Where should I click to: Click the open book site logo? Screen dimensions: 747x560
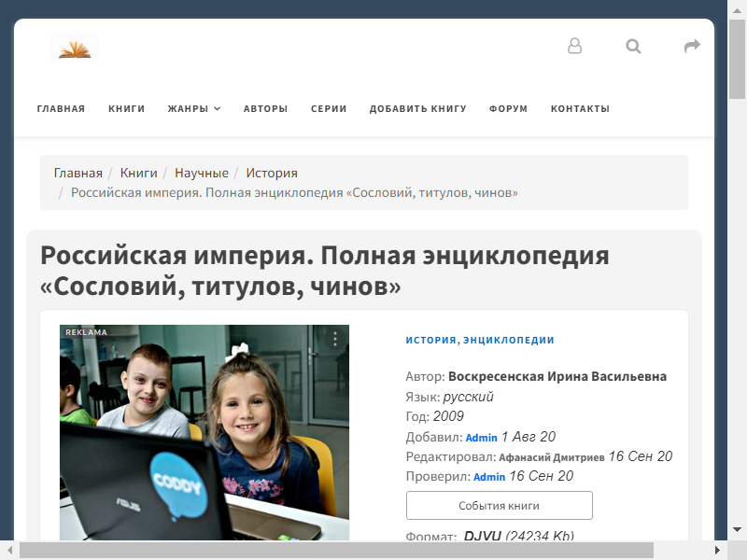pos(75,49)
